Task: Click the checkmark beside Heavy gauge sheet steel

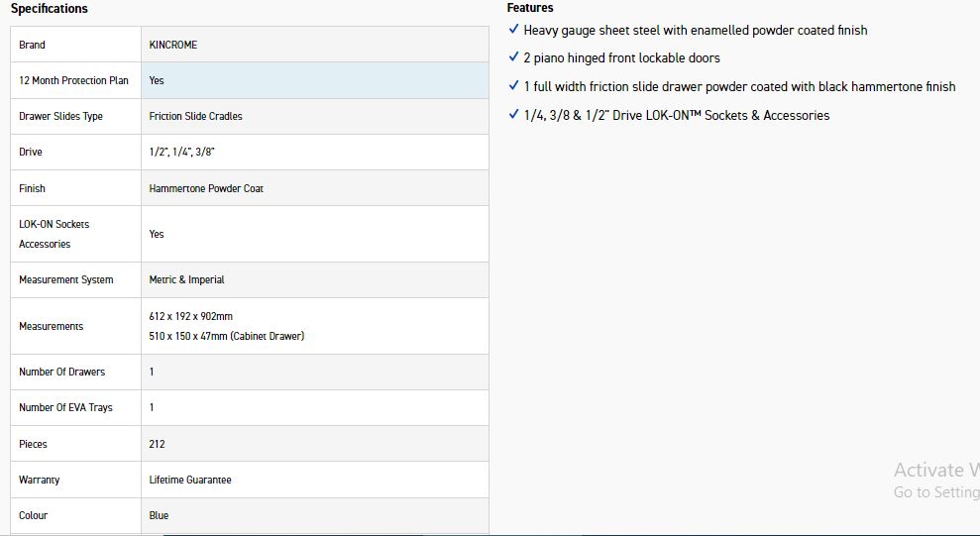Action: (513, 30)
